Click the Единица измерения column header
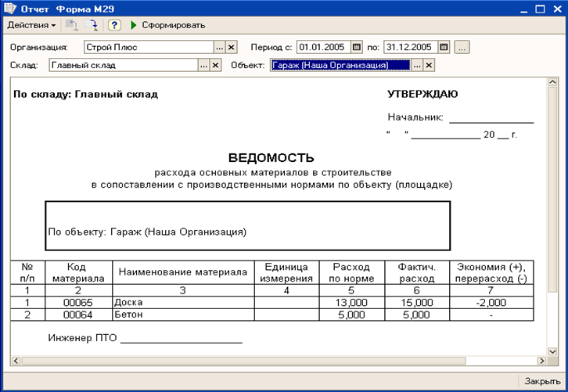This screenshot has width=568, height=392. [x=286, y=272]
